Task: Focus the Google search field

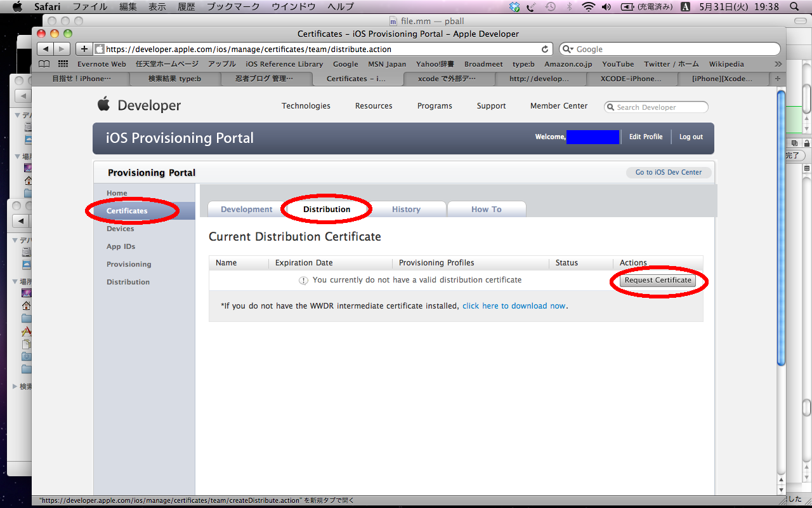Action: 670,49
